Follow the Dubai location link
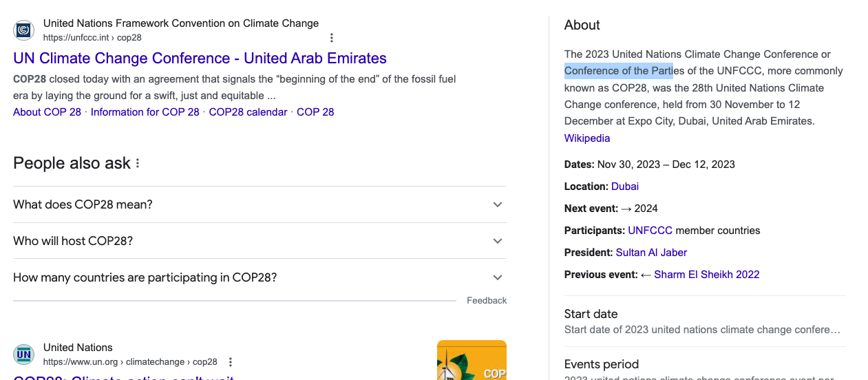The image size is (868, 380). [x=625, y=187]
